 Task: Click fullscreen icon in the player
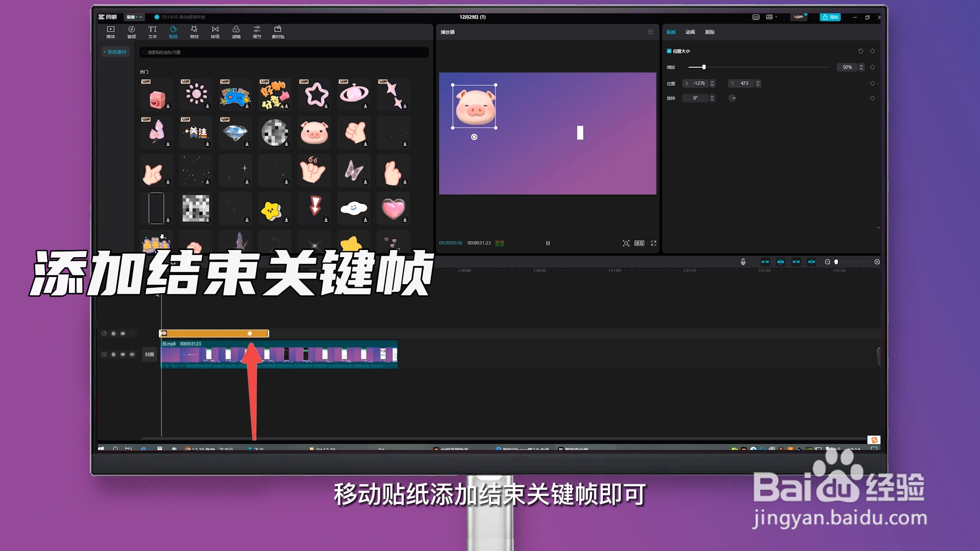653,243
